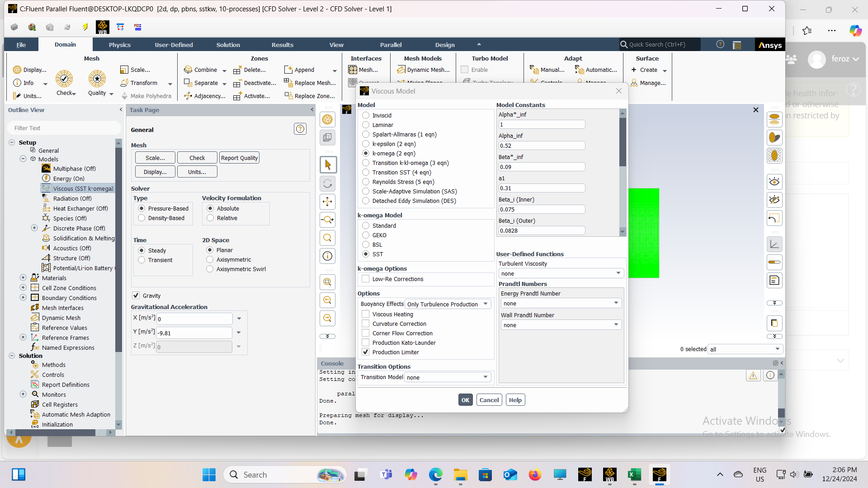Enable Production Limiter checkbox
This screenshot has width=868, height=488.
click(x=366, y=352)
